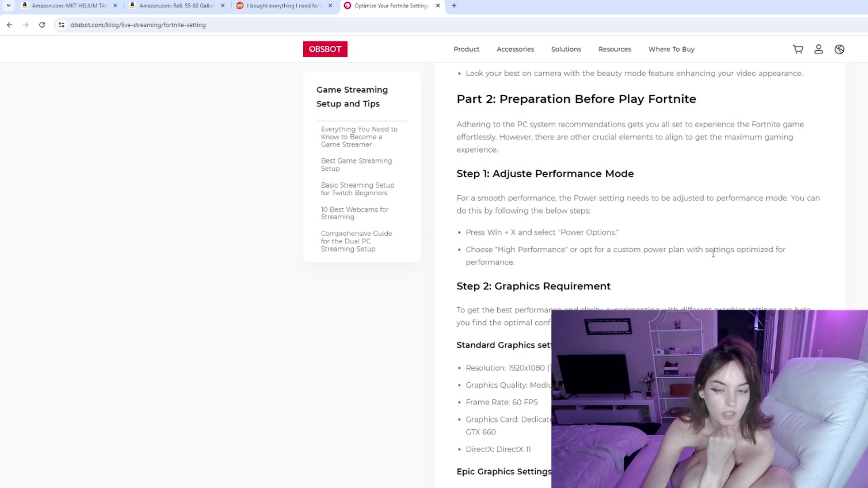Image resolution: width=868 pixels, height=488 pixels.
Task: Open the Product menu
Action: click(467, 49)
